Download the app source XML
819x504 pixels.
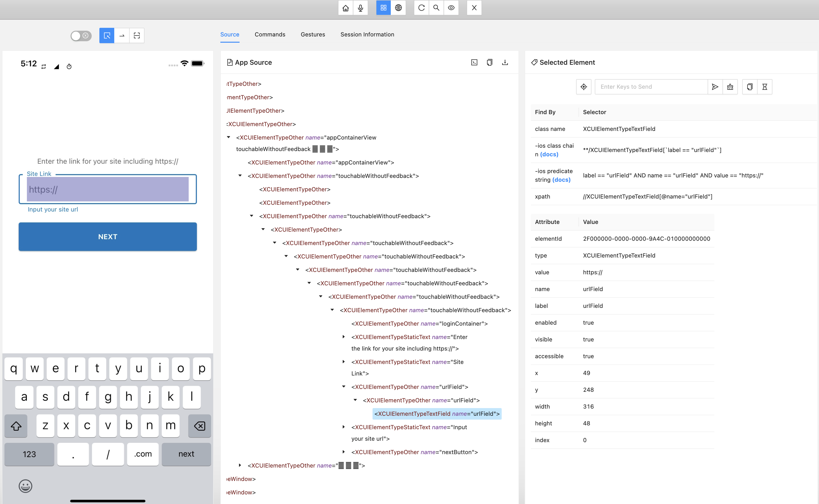click(505, 62)
